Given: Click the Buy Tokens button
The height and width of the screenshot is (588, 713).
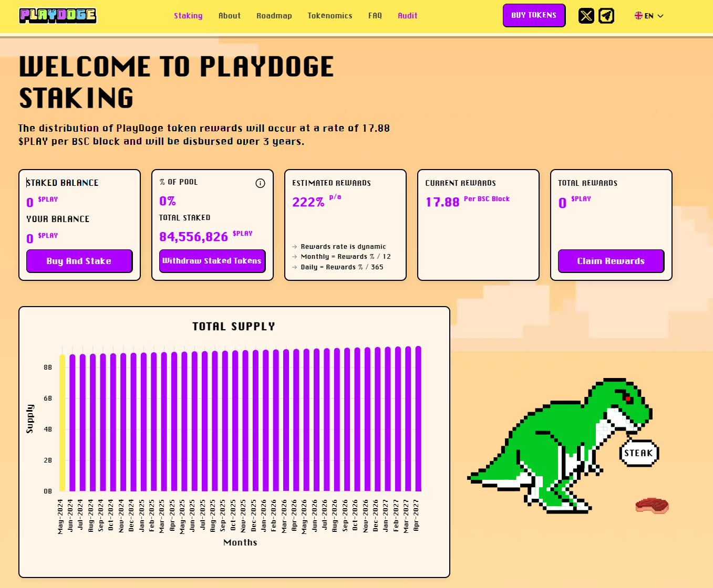Looking at the screenshot, I should pyautogui.click(x=534, y=15).
